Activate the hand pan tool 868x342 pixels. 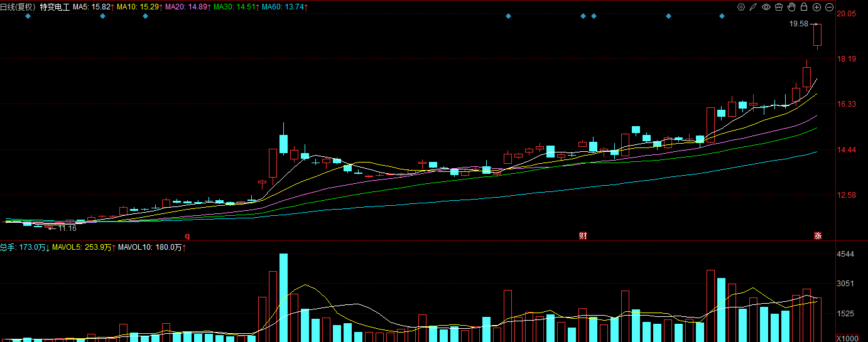click(x=791, y=7)
